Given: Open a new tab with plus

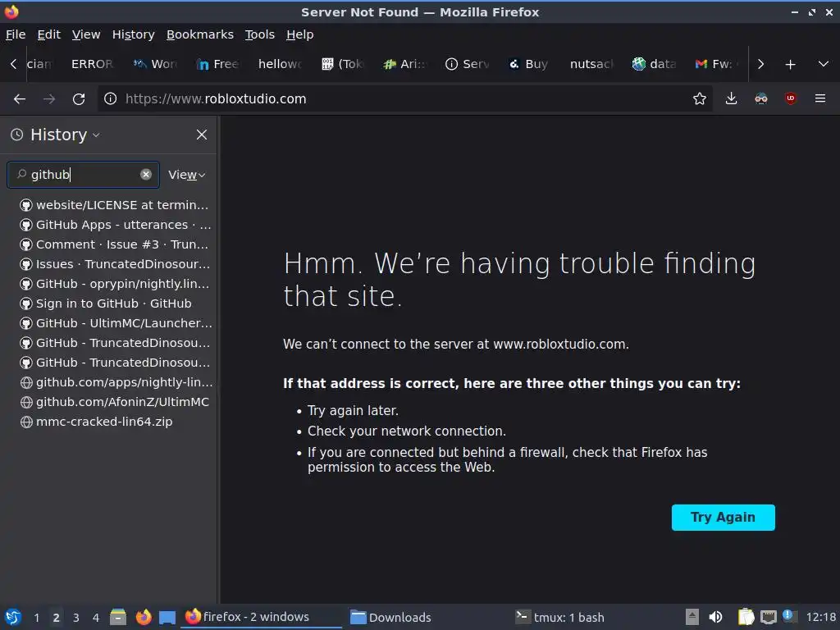Looking at the screenshot, I should click(x=790, y=64).
